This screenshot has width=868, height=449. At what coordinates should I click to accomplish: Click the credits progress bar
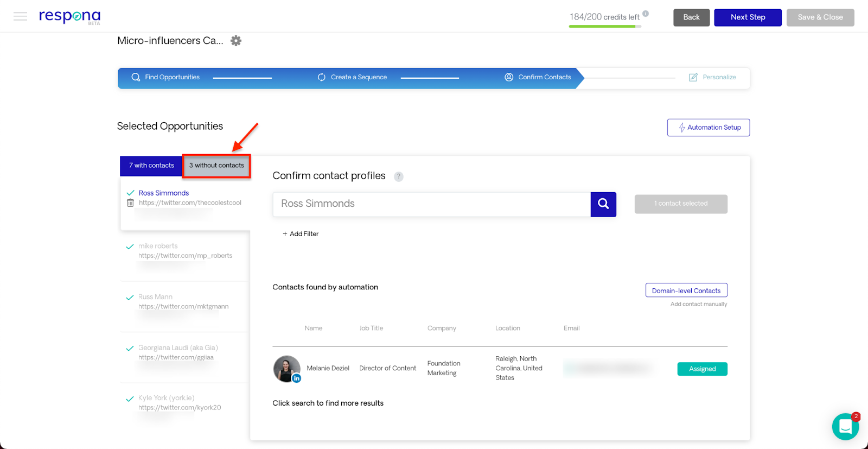click(605, 26)
